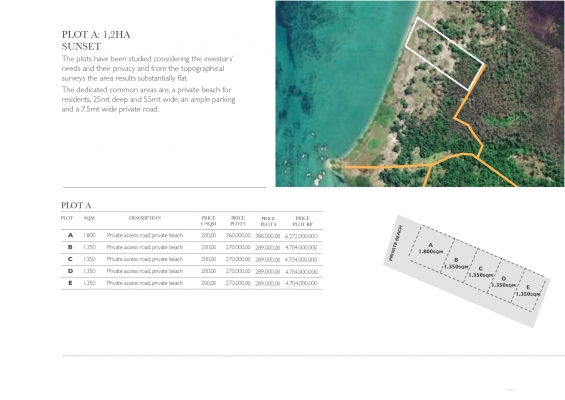
Task: Click the PLOT A table title
Action: [x=76, y=206]
